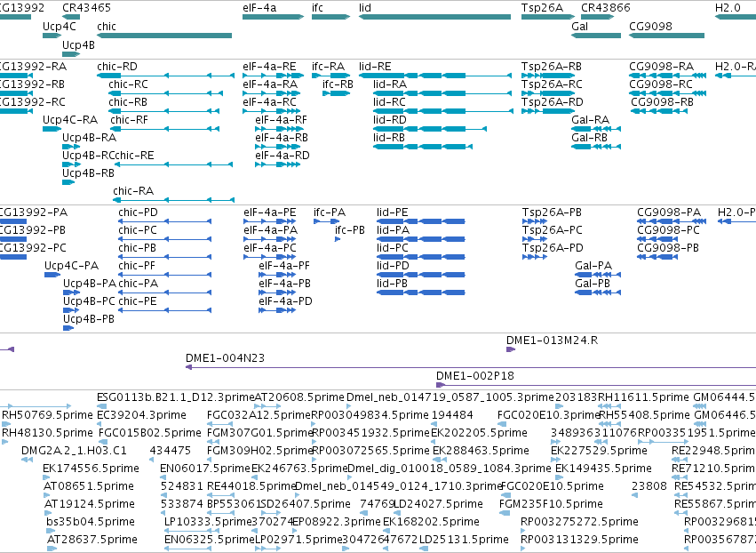Screen dimensions: 756x553
Task: Click the 'CG9098-RA' transcript label
Action: pos(662,66)
